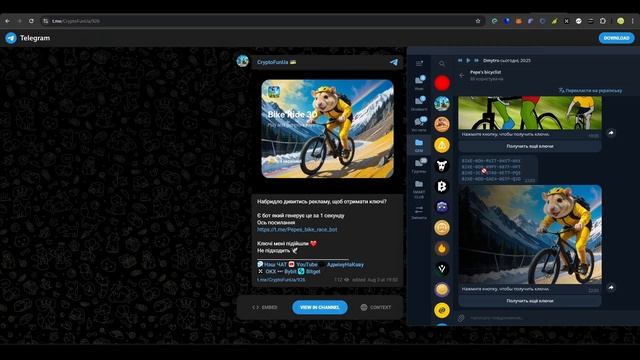Image resolution: width=640 pixels, height=360 pixels.
Task: Open the АдмінуНаКаву link
Action: click(345, 264)
